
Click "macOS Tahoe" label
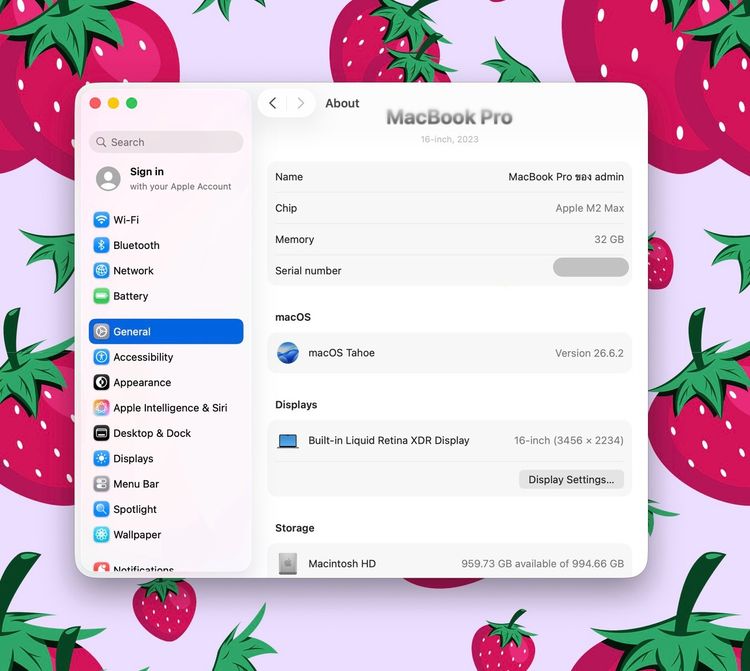click(x=342, y=353)
